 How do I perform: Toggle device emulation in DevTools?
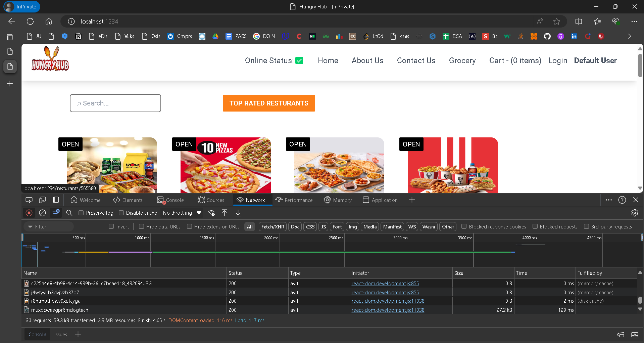(x=42, y=200)
